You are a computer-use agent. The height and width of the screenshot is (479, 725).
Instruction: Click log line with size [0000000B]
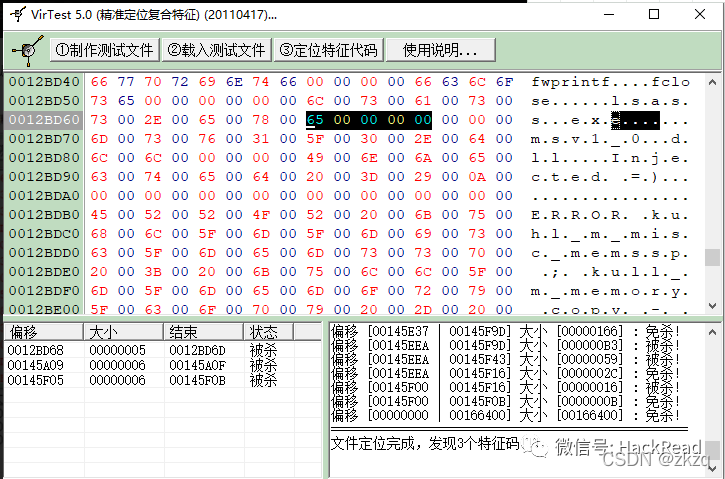[x=506, y=401]
